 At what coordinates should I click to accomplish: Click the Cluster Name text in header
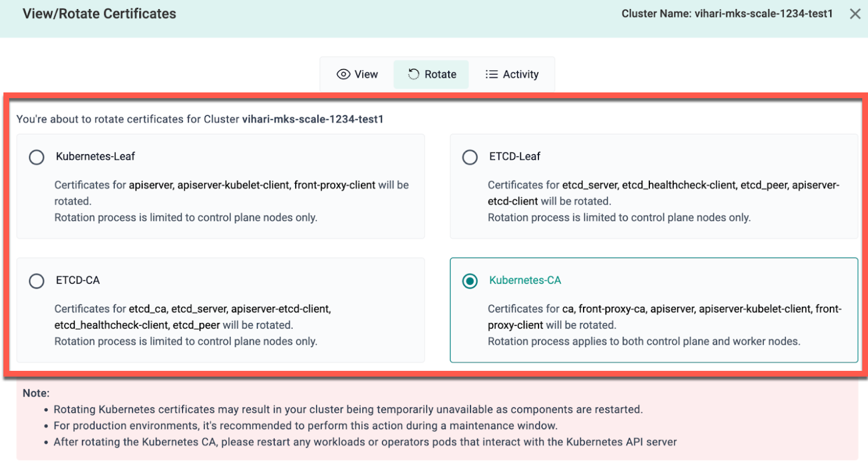pos(727,14)
